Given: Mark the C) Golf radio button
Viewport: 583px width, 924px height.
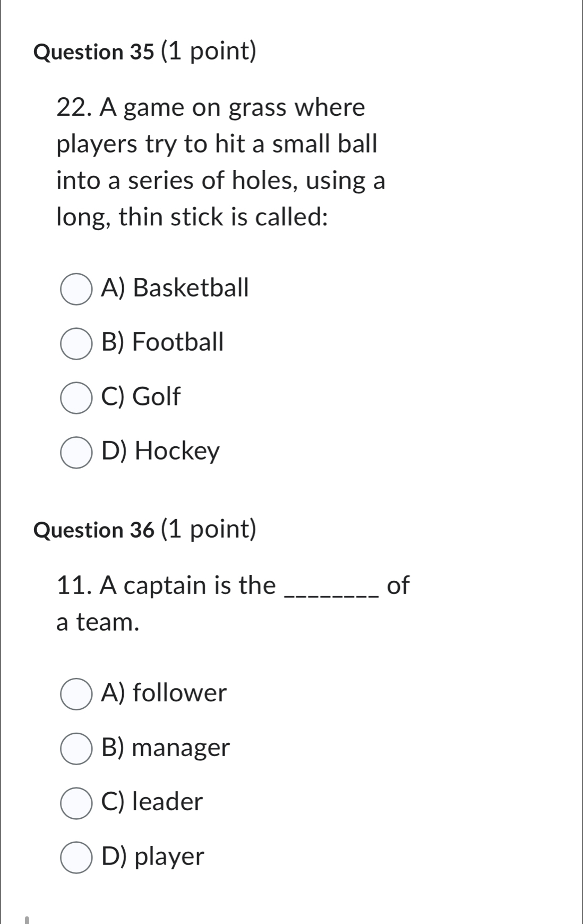Looking at the screenshot, I should point(76,398).
